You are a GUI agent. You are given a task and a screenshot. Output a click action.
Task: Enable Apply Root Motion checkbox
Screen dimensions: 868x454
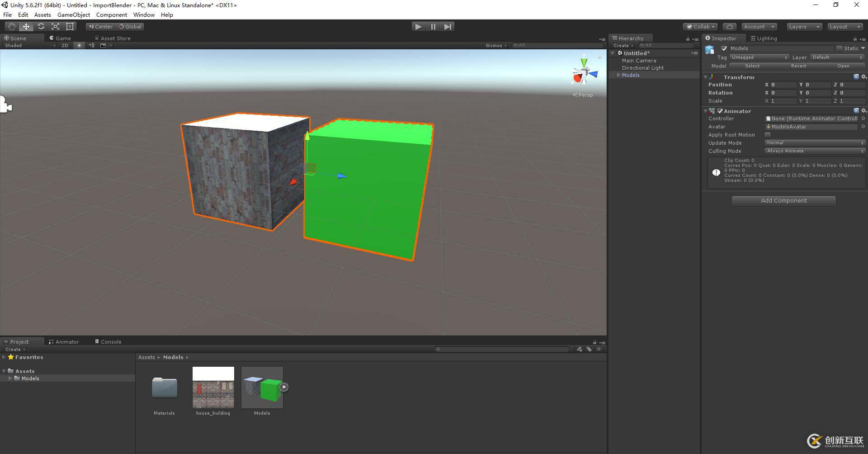(768, 135)
